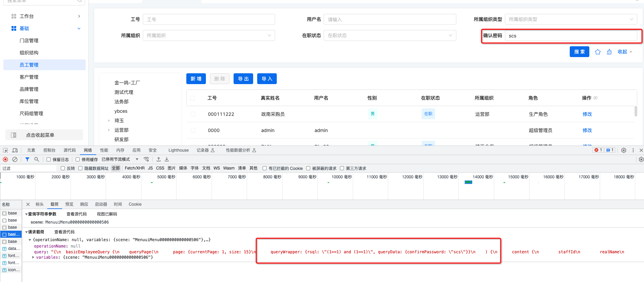Click the 搜索 button

[579, 52]
